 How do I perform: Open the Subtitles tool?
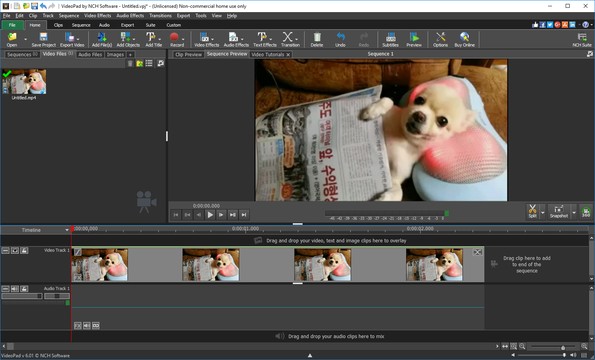[x=390, y=39]
